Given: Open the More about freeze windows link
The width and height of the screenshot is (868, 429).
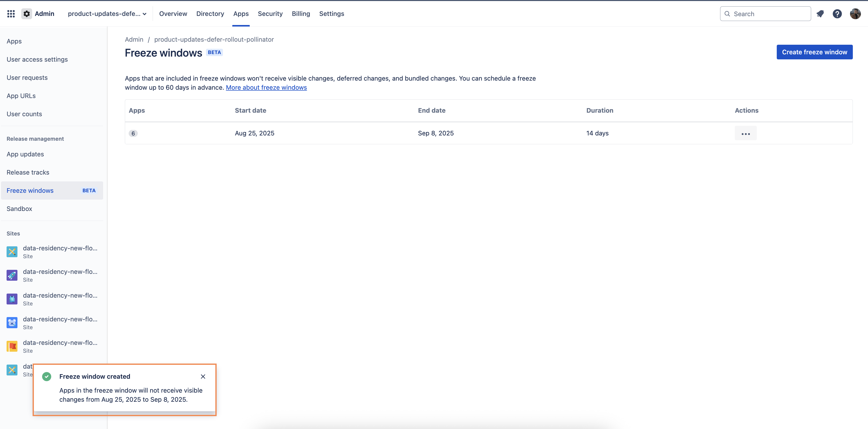Looking at the screenshot, I should tap(266, 88).
